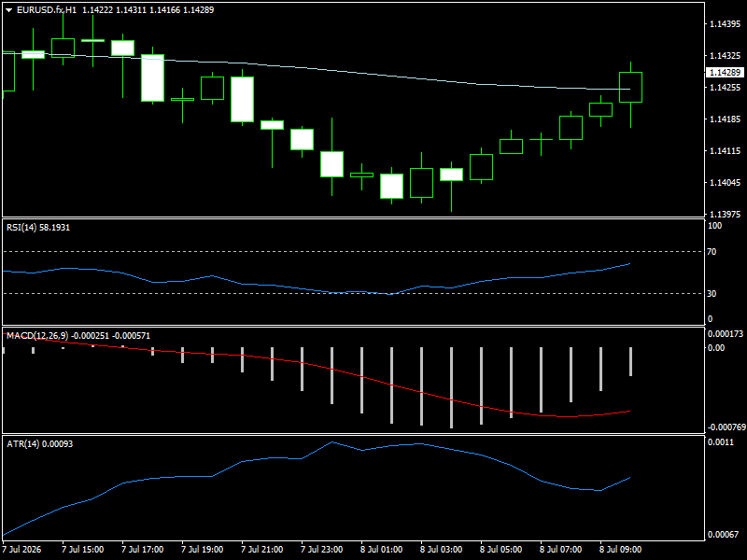The height and width of the screenshot is (560, 747).
Task: Select the RSI(14) 58.1931 indicator label
Action: [x=38, y=228]
